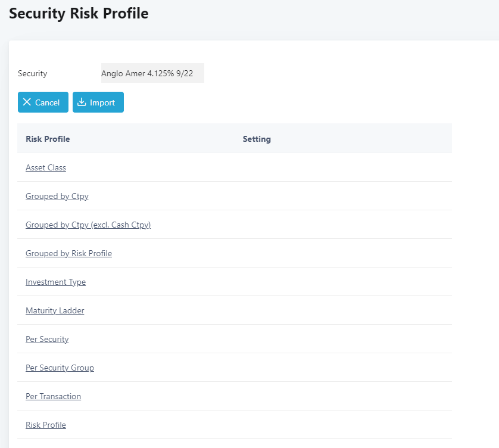Open the Maturity Ladder profile
This screenshot has width=499, height=448.
point(55,311)
